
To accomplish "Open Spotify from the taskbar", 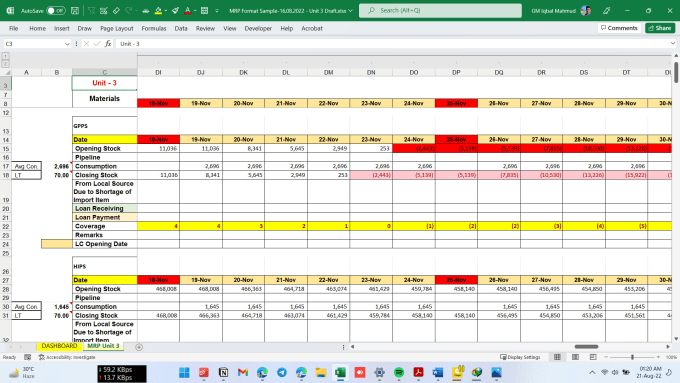I will tap(399, 373).
